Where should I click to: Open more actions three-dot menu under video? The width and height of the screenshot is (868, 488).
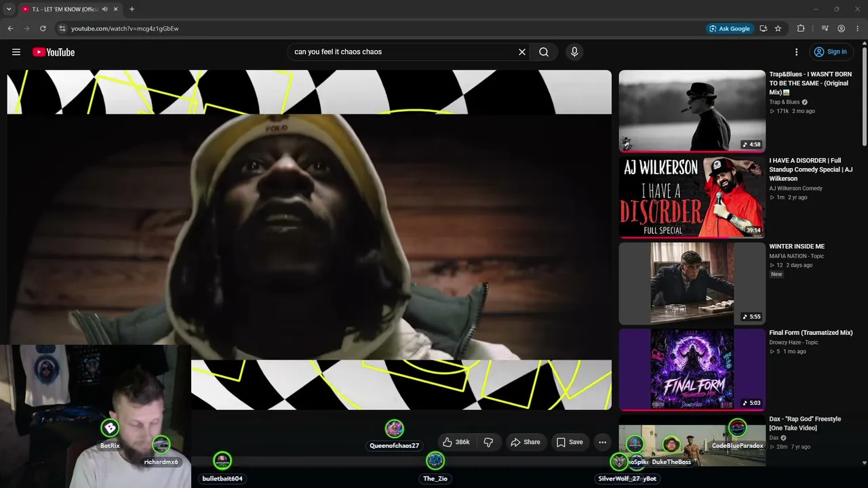pyautogui.click(x=602, y=442)
